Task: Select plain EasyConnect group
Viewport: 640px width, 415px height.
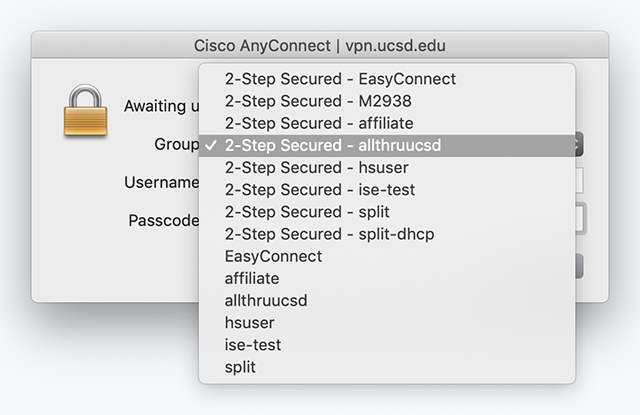Action: [387, 256]
